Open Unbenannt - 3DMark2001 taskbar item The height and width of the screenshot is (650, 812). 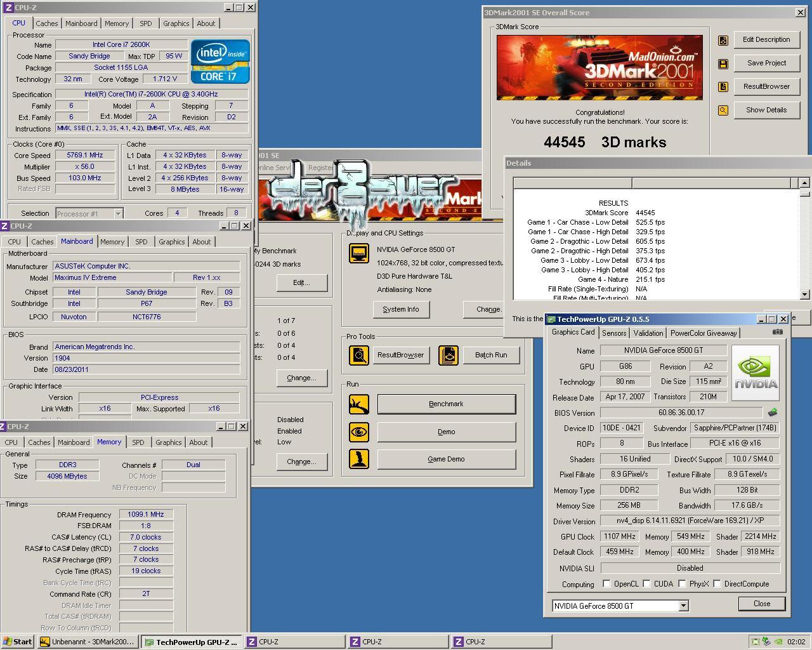87,642
